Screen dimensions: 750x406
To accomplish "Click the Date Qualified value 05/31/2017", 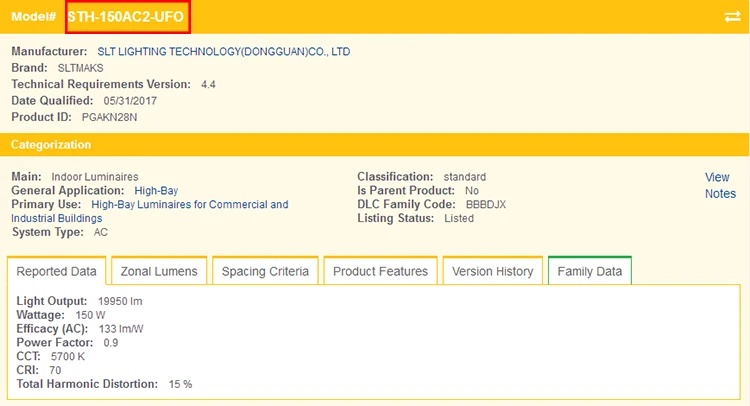I will click(128, 101).
